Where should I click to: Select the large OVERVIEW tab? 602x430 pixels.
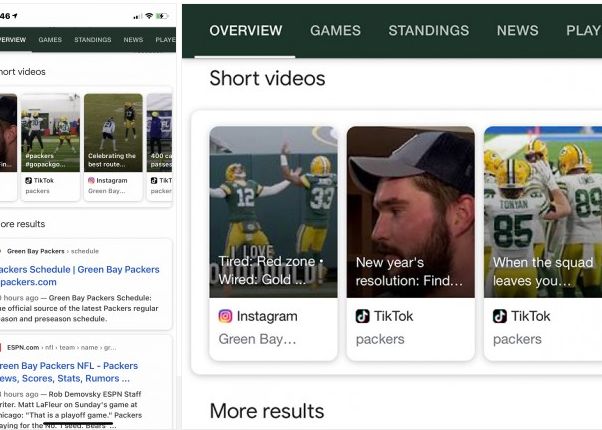pos(245,31)
